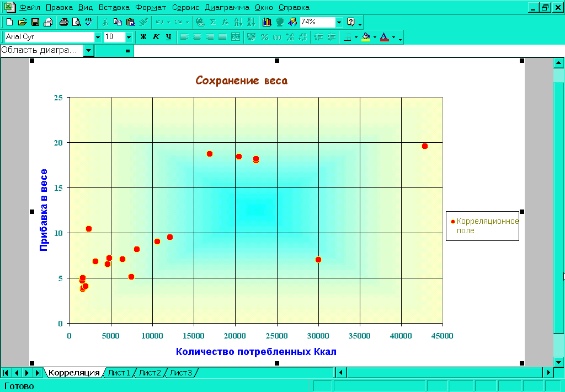Run the spelling check icon
This screenshot has height=392, width=565.
click(x=89, y=22)
